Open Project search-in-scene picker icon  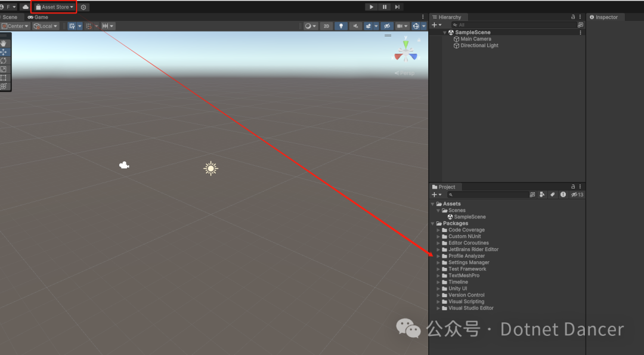click(532, 195)
